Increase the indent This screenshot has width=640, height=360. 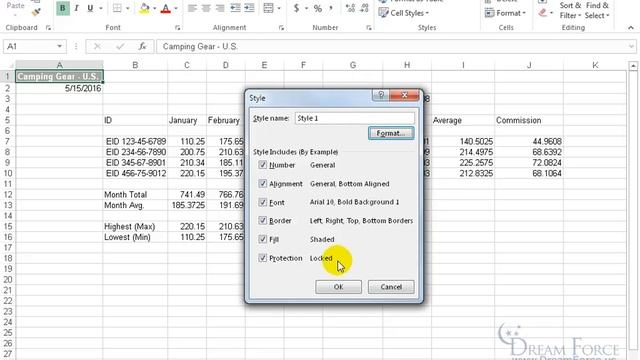point(249,9)
